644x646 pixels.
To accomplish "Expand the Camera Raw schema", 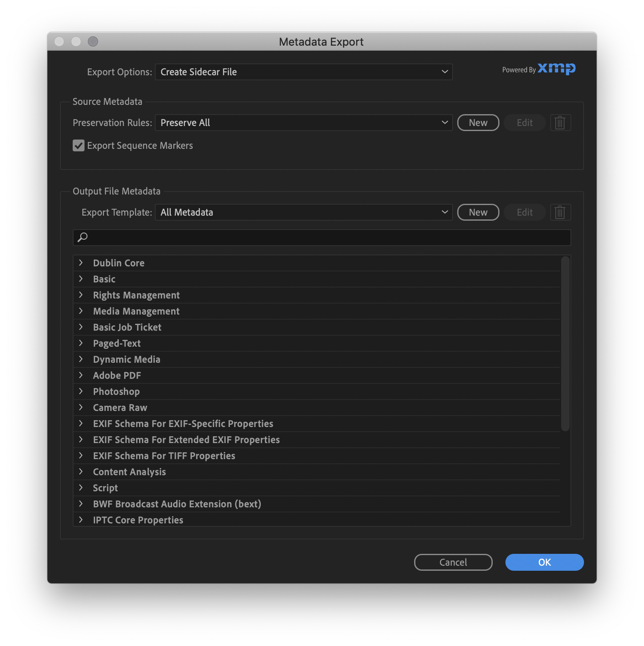I will (x=81, y=407).
